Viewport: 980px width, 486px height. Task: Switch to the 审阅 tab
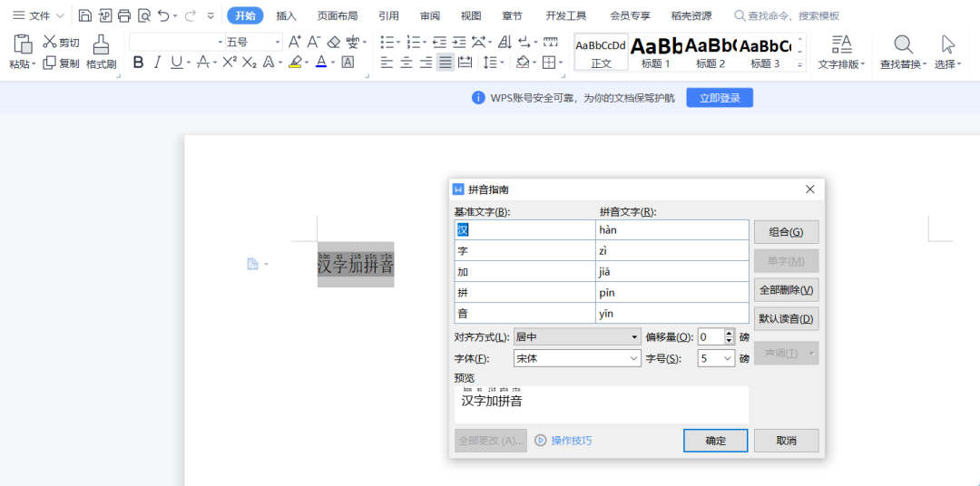click(430, 15)
